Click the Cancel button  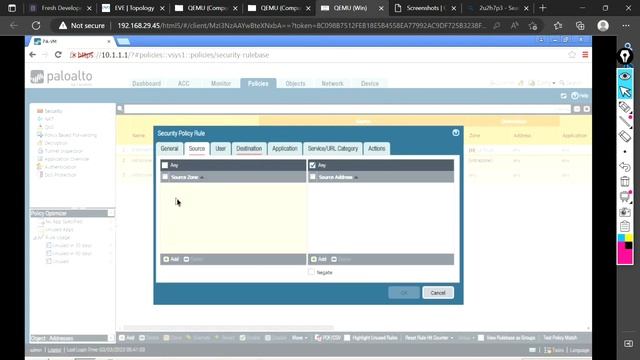point(438,293)
